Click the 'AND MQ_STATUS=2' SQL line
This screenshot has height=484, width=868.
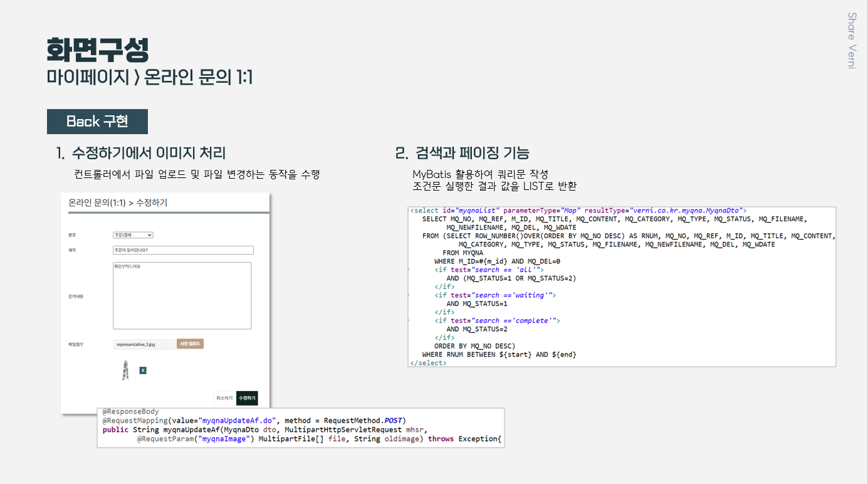(477, 329)
